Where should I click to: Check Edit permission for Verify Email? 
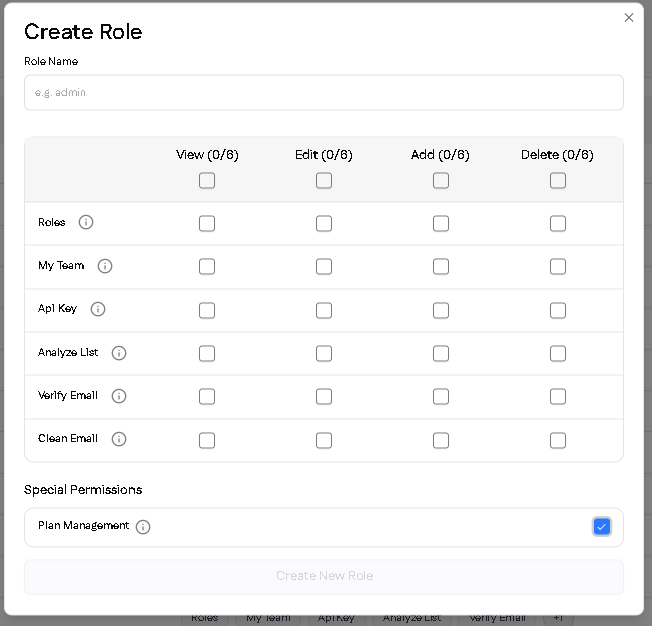(324, 397)
